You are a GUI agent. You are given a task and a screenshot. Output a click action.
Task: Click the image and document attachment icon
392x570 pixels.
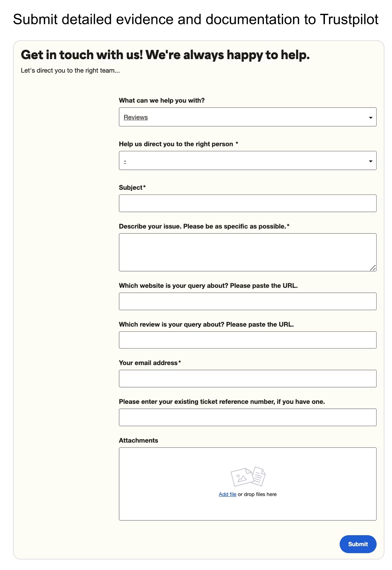(x=248, y=476)
